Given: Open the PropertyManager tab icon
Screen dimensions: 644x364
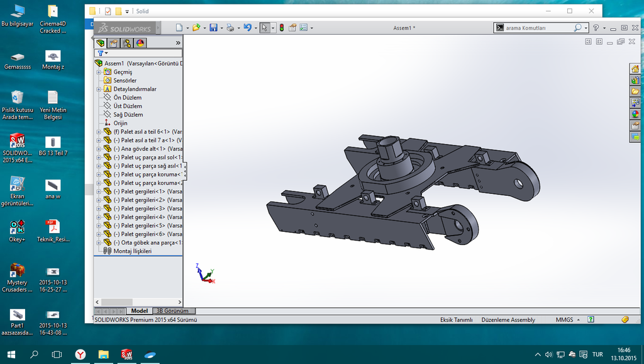Looking at the screenshot, I should click(x=113, y=43).
